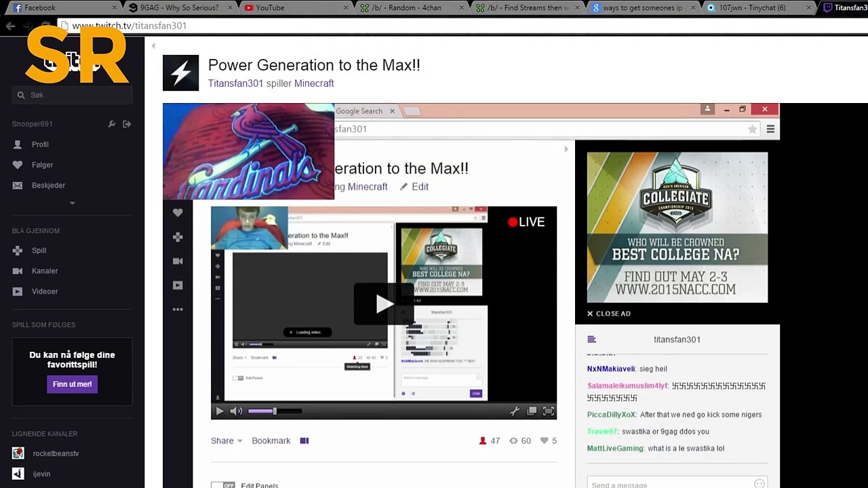Click the log out icon beside Snooper691
The width and height of the screenshot is (868, 488).
[x=127, y=124]
